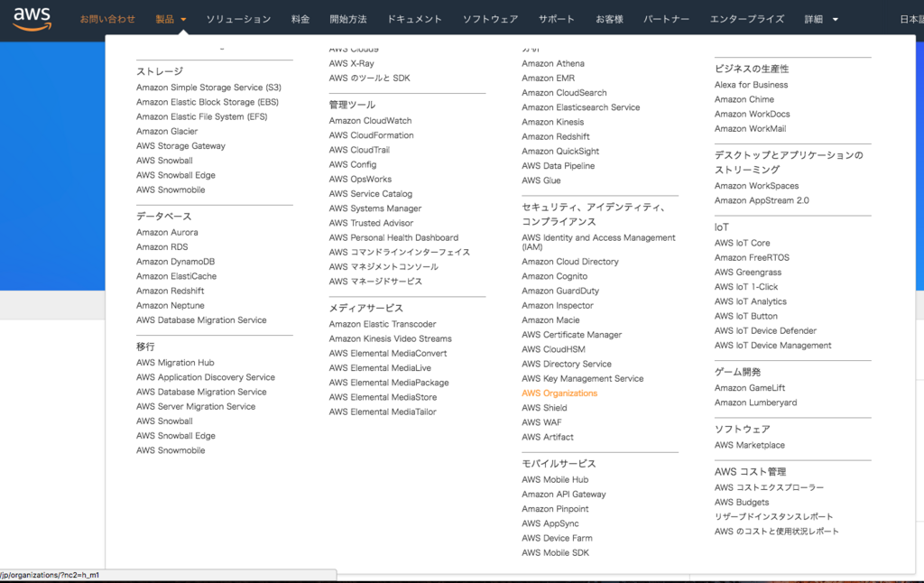Open Amazon Athena link
This screenshot has width=924, height=583.
(x=553, y=64)
